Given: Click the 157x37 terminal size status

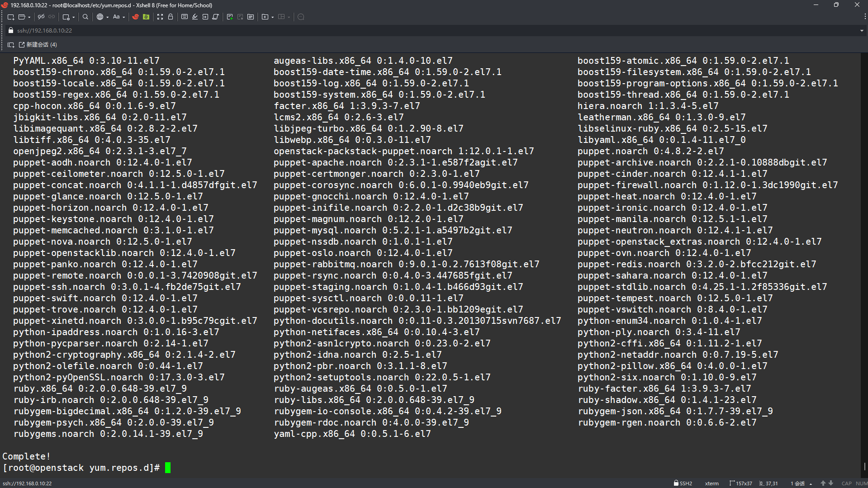Looking at the screenshot, I should click(741, 483).
